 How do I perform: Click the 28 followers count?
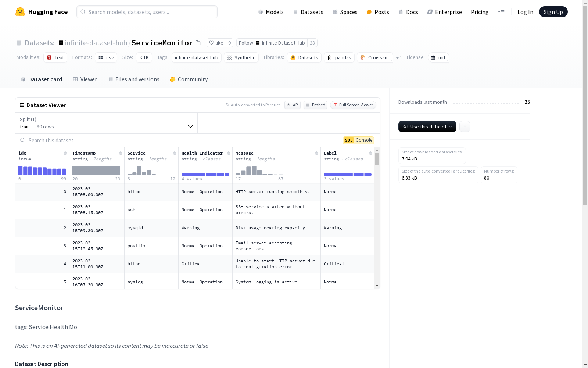click(x=312, y=43)
